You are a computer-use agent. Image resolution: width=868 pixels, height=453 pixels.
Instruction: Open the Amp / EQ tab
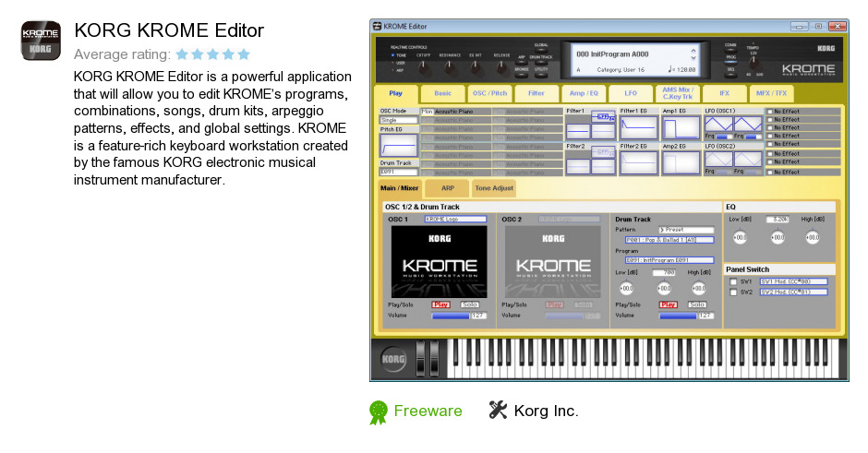(x=584, y=93)
